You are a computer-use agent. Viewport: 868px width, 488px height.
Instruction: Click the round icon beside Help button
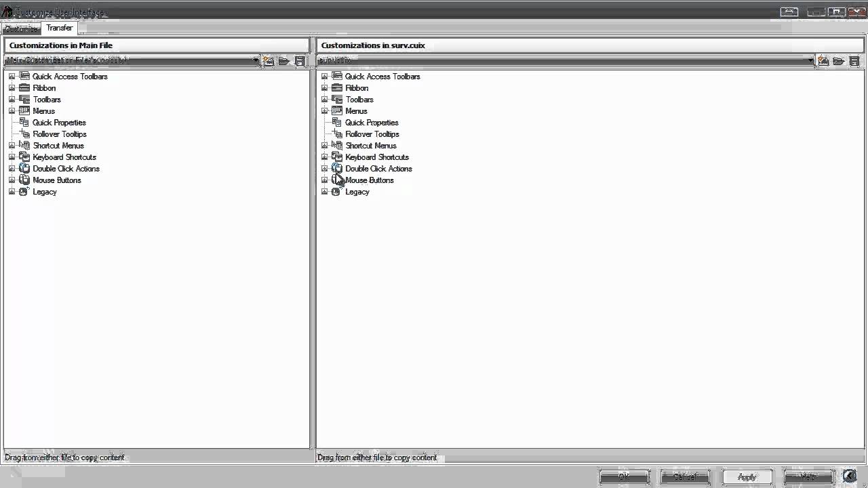pos(850,476)
